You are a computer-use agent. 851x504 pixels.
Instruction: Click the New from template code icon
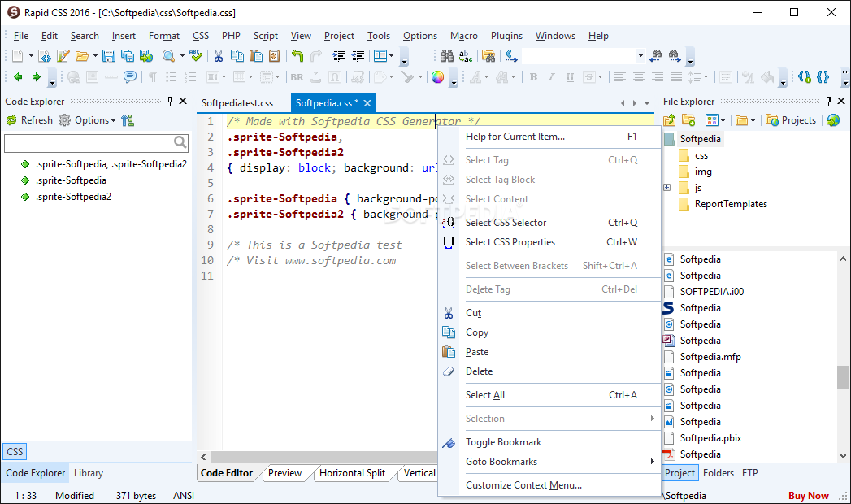[45, 56]
